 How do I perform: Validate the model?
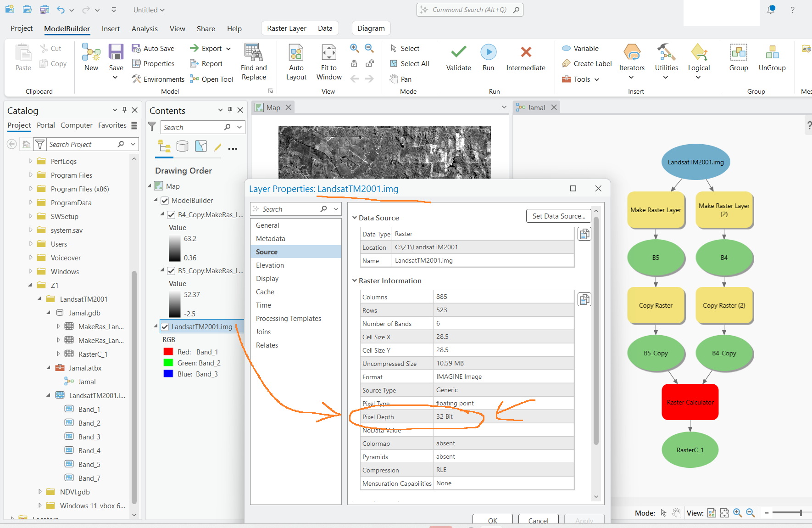458,57
